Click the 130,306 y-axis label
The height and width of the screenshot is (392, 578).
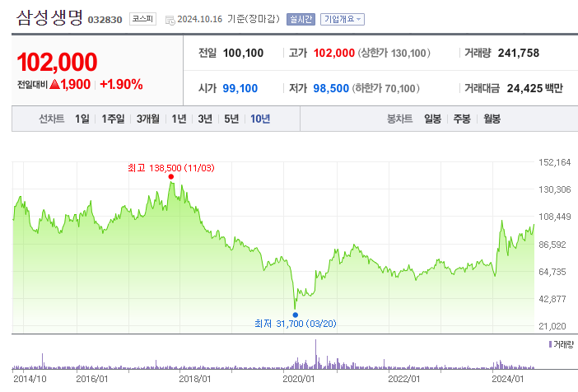554,189
